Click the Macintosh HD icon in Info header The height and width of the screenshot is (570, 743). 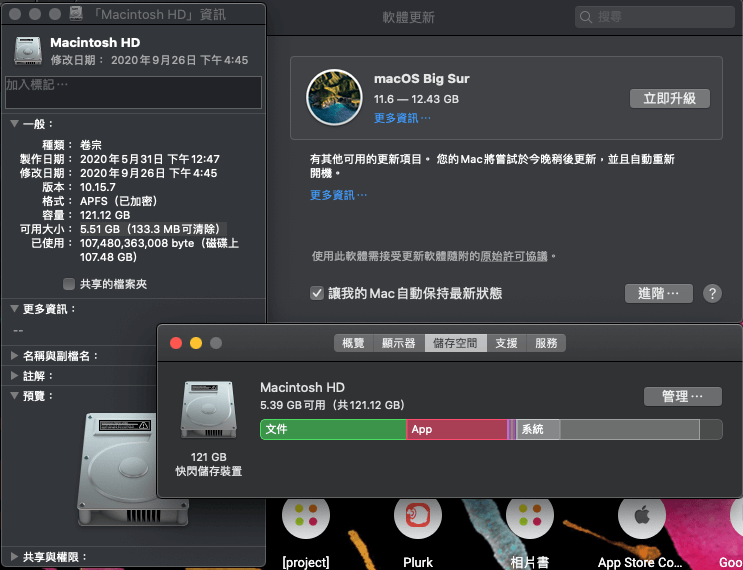pyautogui.click(x=28, y=51)
